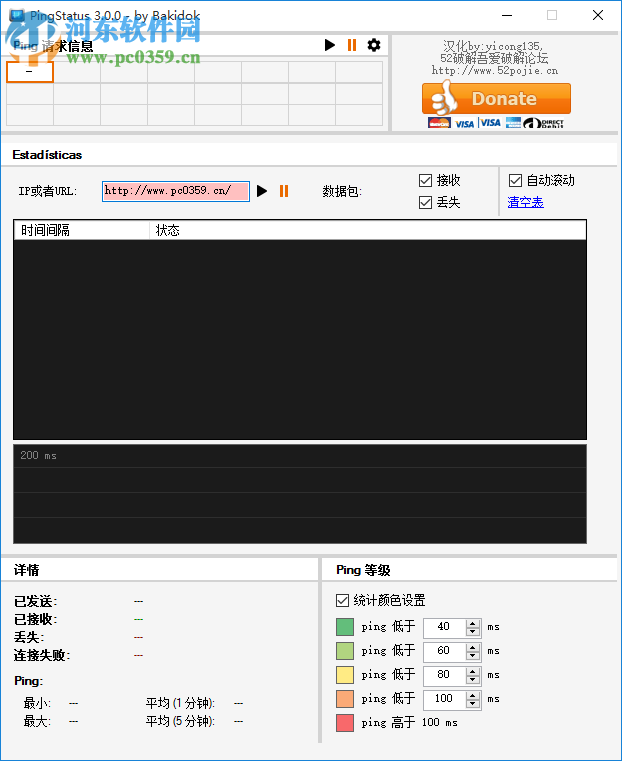Toggle the 丢失 packets checkbox
Image resolution: width=622 pixels, height=761 pixels.
(x=425, y=202)
